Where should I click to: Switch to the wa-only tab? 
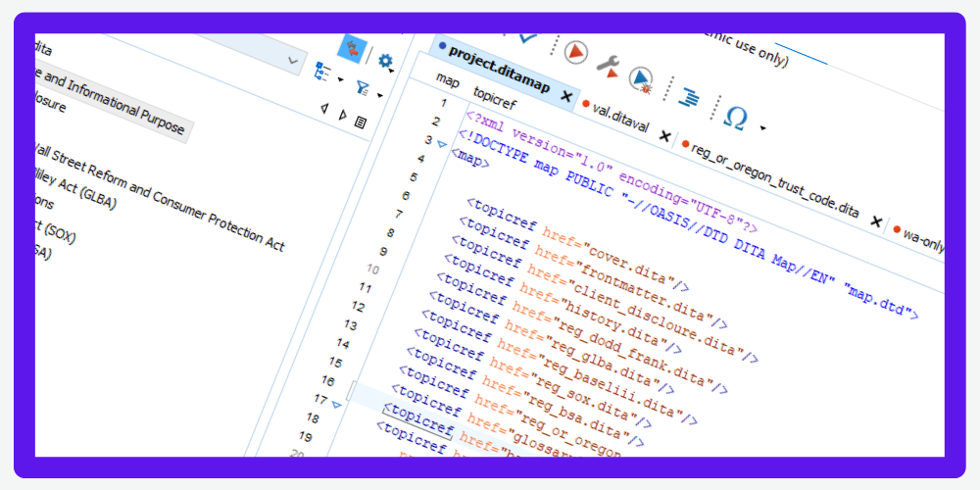[917, 239]
